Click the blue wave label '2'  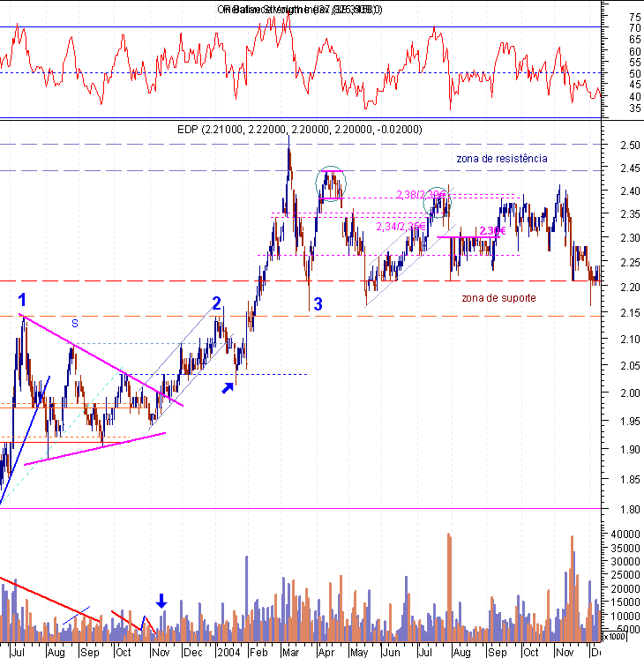click(x=217, y=303)
